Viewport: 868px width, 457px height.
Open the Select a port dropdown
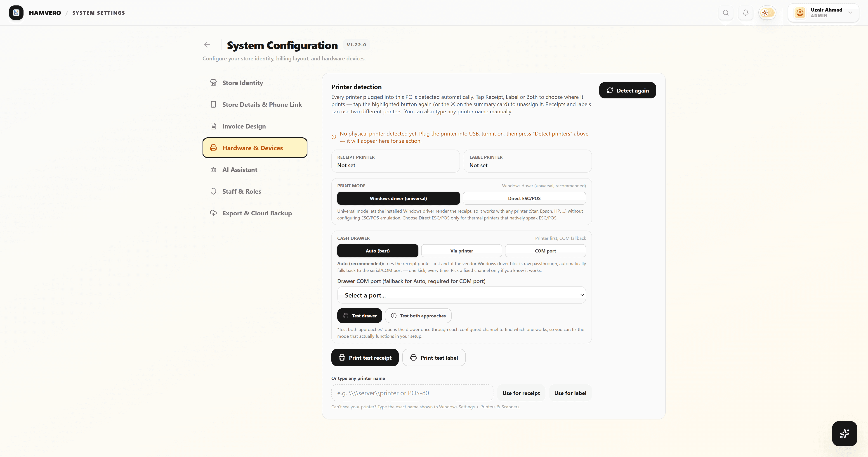click(x=461, y=295)
